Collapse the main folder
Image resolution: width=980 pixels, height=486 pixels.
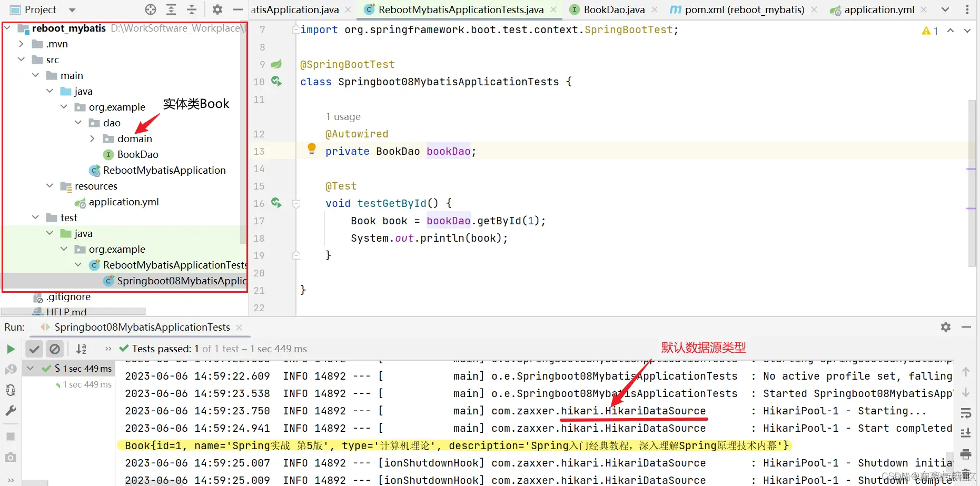[35, 75]
